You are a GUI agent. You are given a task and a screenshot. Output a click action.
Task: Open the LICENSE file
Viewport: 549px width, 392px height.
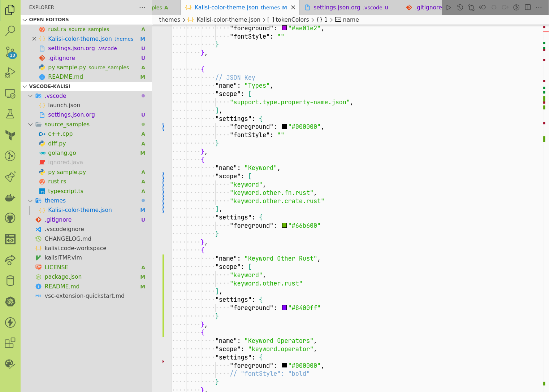pos(86,267)
